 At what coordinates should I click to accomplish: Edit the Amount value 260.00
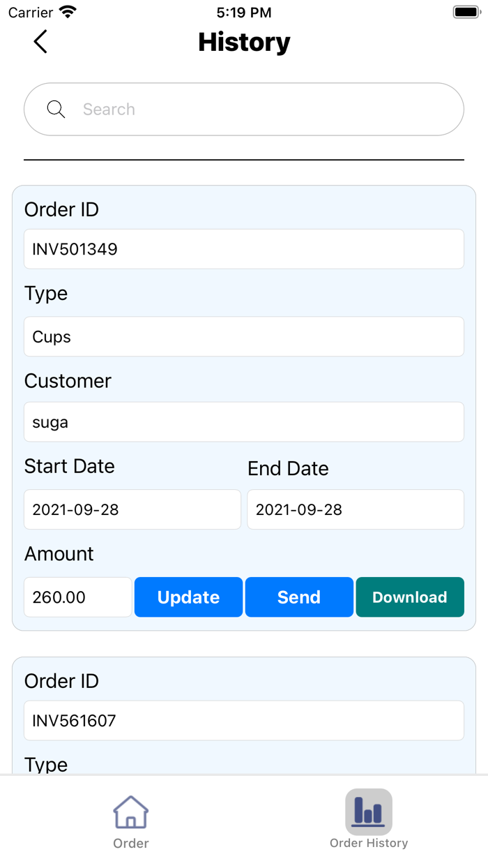point(77,597)
